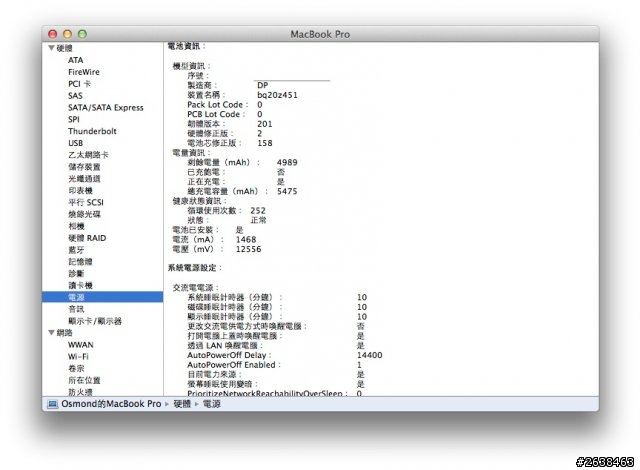This screenshot has height=470, width=640.
Task: Click cycle count value 252
Action: click(x=258, y=211)
